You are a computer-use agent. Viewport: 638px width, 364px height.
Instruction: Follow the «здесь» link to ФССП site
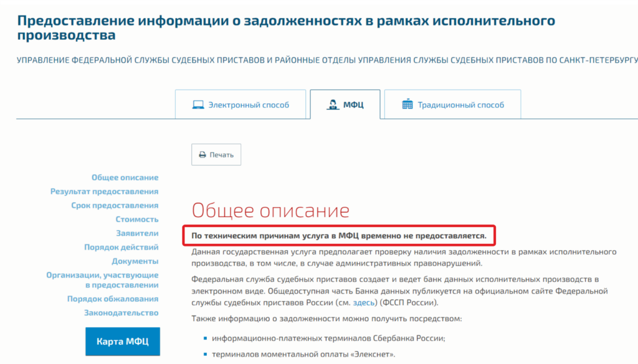[365, 302]
